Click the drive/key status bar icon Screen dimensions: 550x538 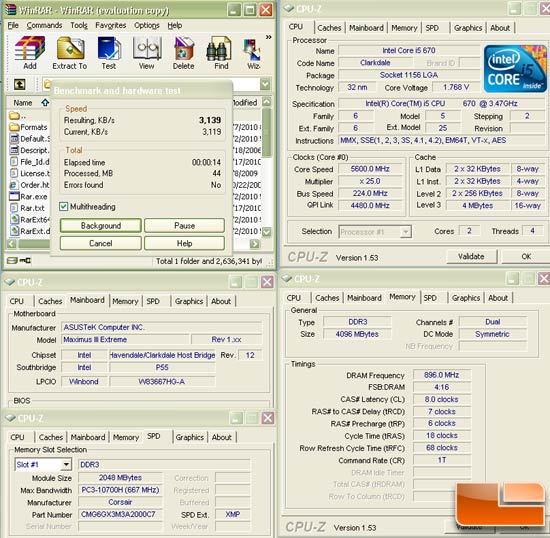point(19,260)
